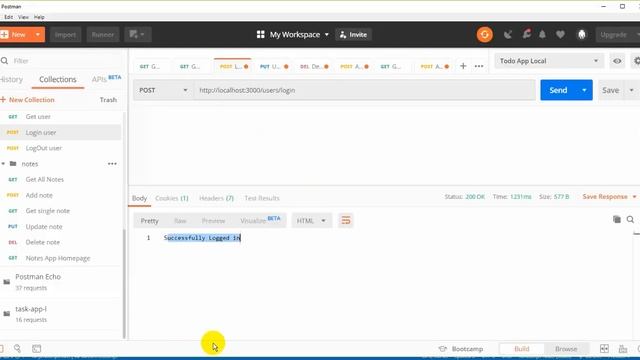The image size is (640, 360).
Task: Switch to the APIs beta tab
Action: point(106,79)
